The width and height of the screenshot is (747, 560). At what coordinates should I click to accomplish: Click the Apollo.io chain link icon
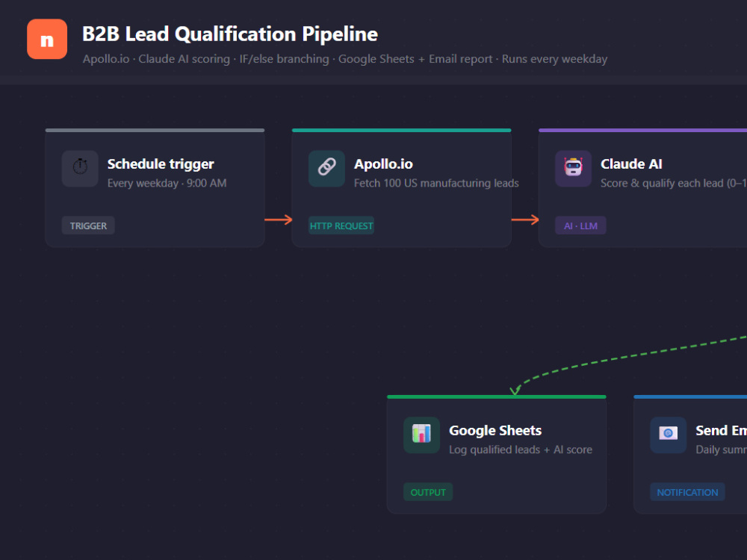[327, 169]
